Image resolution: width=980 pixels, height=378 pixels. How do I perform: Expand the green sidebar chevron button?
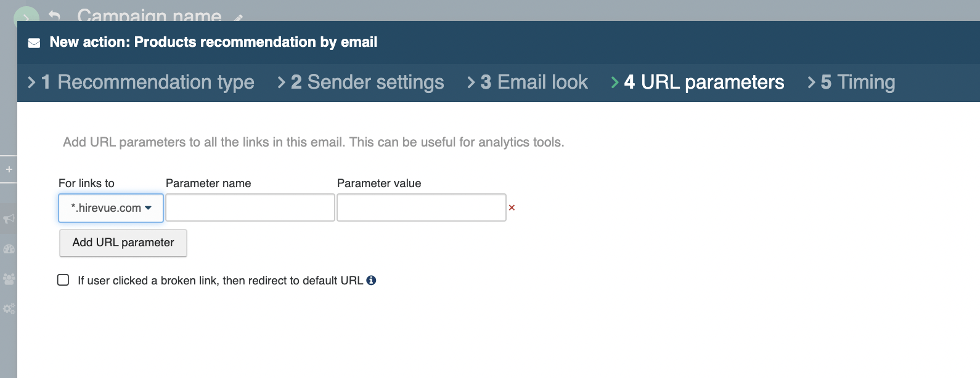[x=26, y=15]
